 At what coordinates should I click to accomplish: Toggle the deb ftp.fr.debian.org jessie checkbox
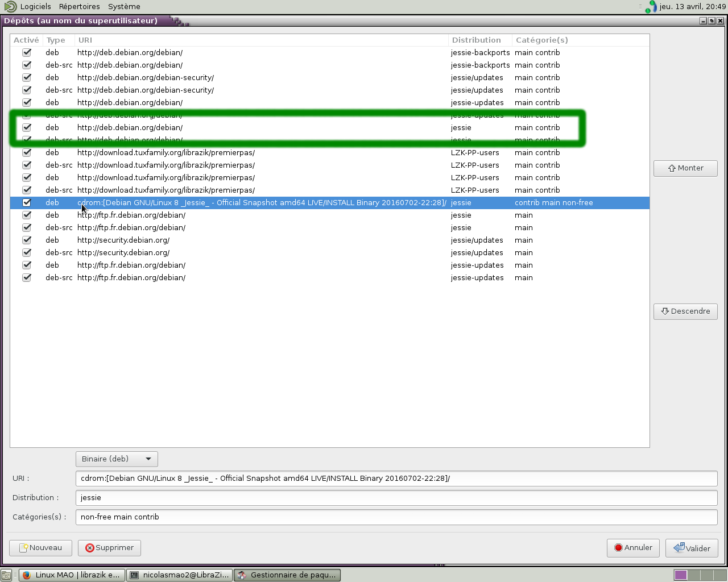point(27,215)
